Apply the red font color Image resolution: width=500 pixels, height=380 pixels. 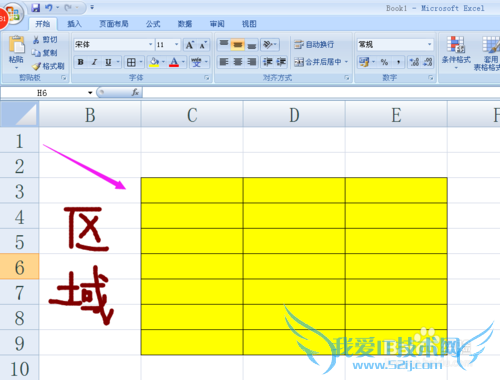click(x=174, y=62)
